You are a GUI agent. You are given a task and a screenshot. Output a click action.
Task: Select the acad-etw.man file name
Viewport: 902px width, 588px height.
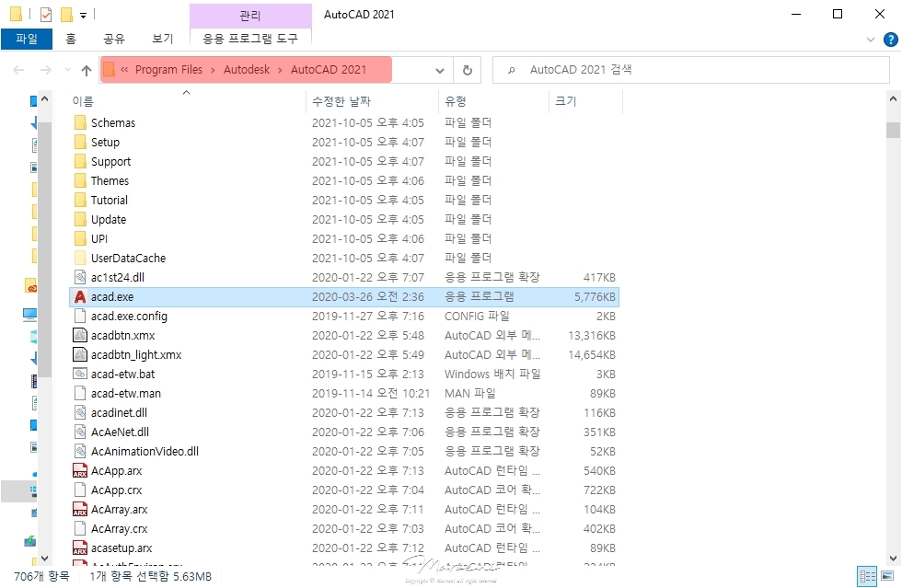coord(126,394)
